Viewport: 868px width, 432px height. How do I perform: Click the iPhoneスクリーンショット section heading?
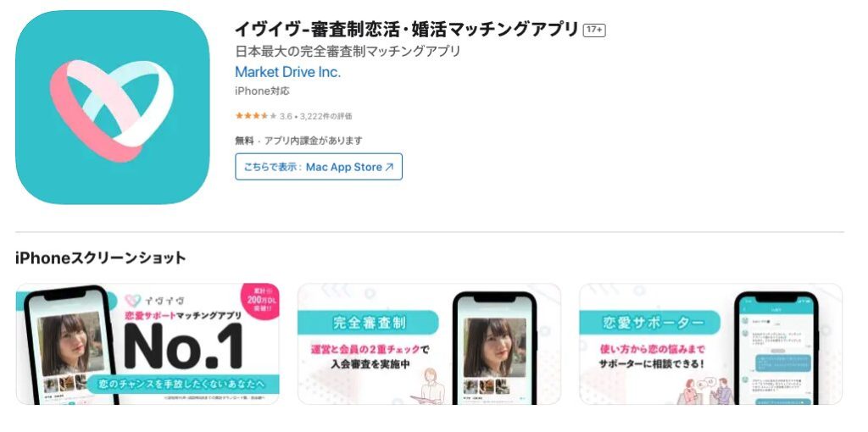click(x=101, y=258)
